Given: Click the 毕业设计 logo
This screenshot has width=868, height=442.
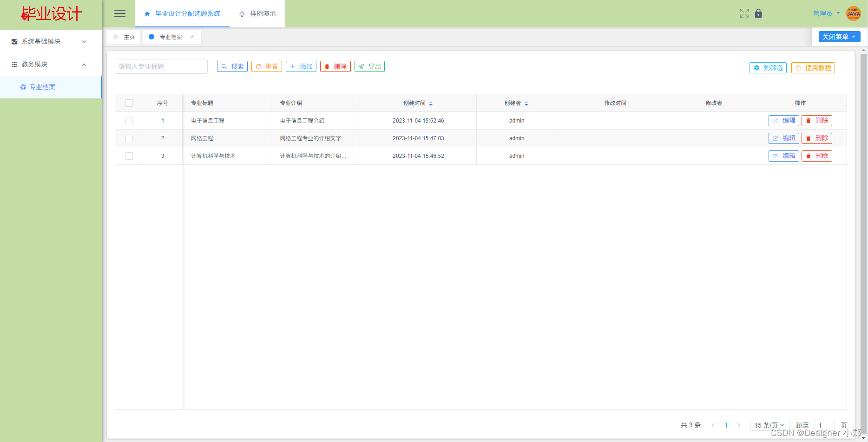Looking at the screenshot, I should [x=51, y=14].
